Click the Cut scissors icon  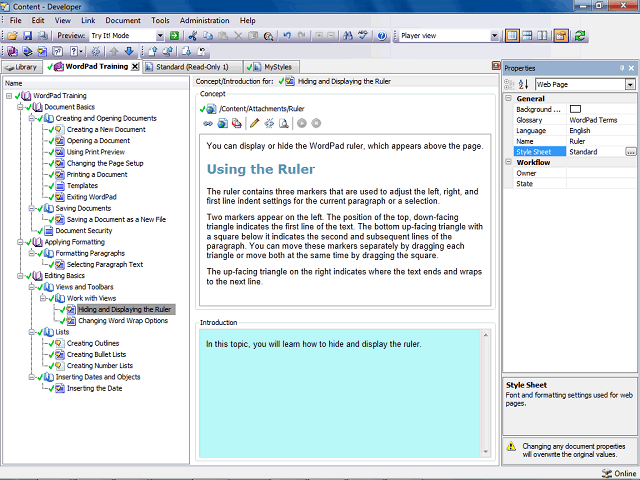point(193,36)
